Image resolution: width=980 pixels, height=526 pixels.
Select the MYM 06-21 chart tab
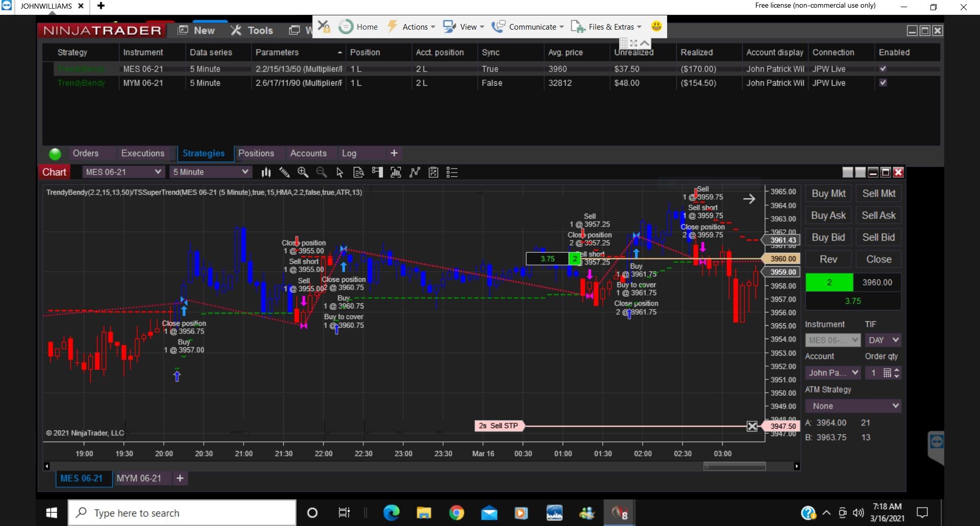tap(139, 479)
